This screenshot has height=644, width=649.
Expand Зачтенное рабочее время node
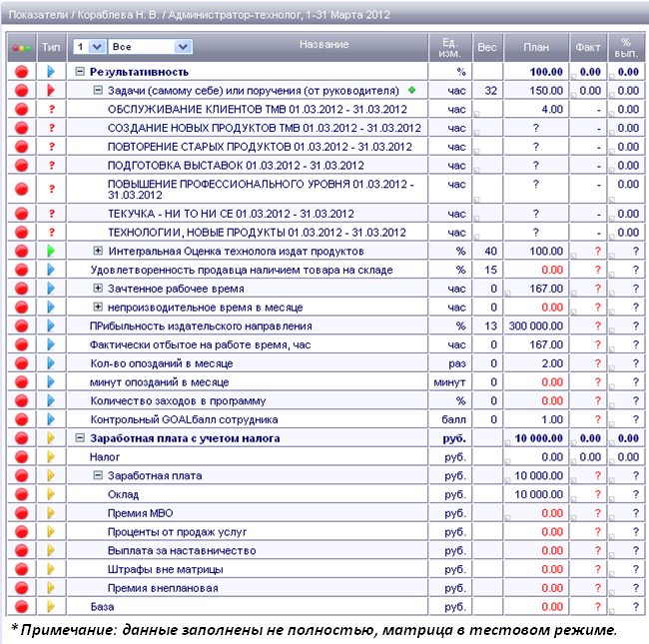(98, 289)
